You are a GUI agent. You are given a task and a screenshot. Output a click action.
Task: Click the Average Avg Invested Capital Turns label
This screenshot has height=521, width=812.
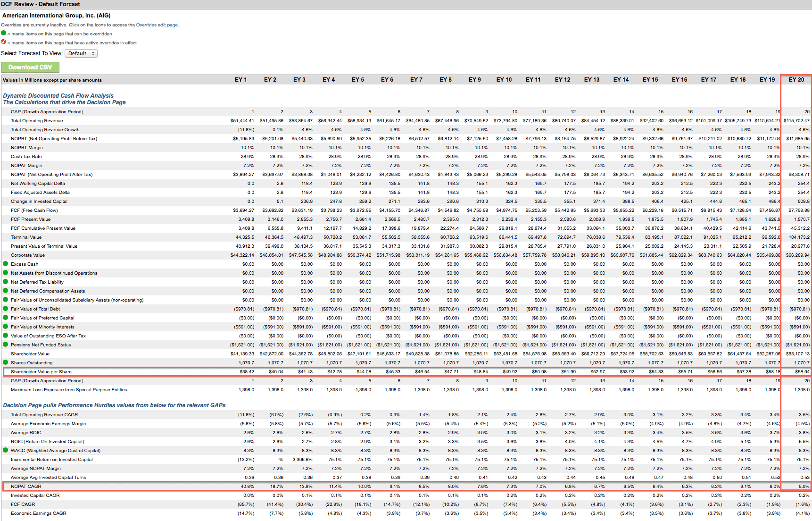click(x=49, y=478)
